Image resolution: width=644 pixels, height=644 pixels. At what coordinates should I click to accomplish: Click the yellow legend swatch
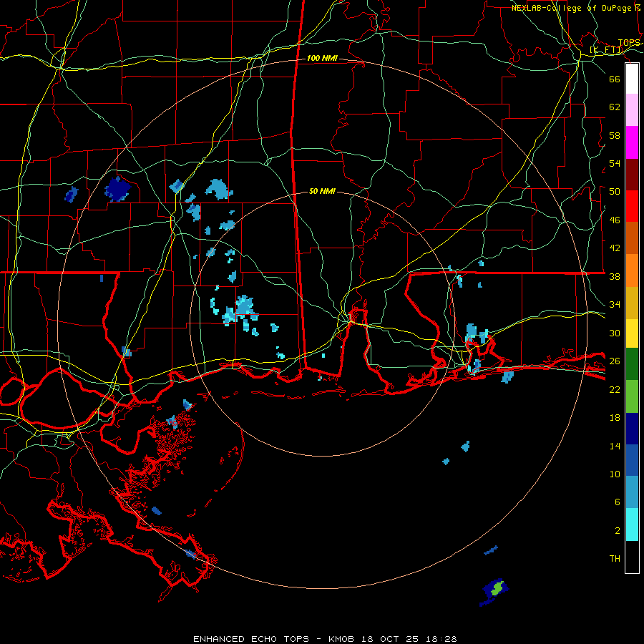pyautogui.click(x=632, y=333)
